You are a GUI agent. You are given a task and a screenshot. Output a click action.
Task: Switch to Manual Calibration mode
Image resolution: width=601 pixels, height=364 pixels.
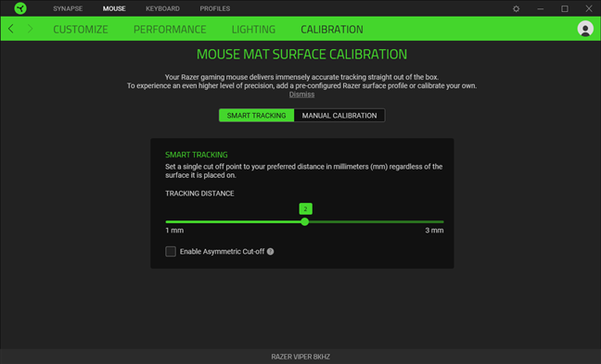[x=339, y=115]
